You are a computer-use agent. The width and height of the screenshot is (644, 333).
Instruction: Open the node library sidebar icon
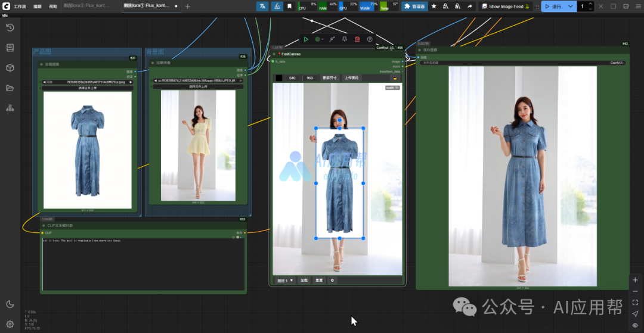pyautogui.click(x=10, y=48)
